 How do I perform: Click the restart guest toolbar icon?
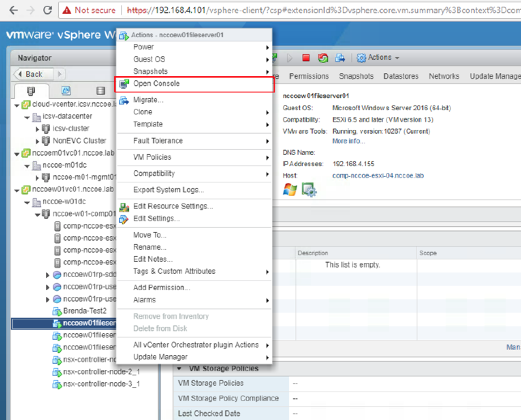tap(323, 58)
